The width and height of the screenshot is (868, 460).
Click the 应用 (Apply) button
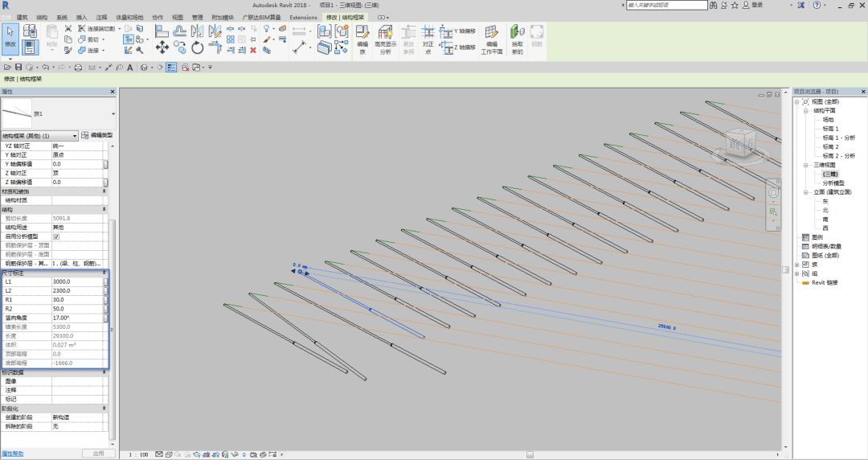click(x=98, y=454)
